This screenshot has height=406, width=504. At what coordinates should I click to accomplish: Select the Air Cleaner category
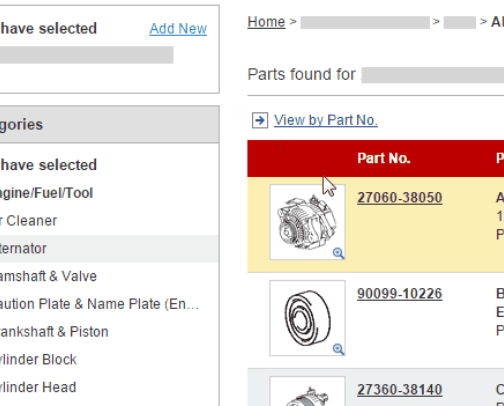28,221
